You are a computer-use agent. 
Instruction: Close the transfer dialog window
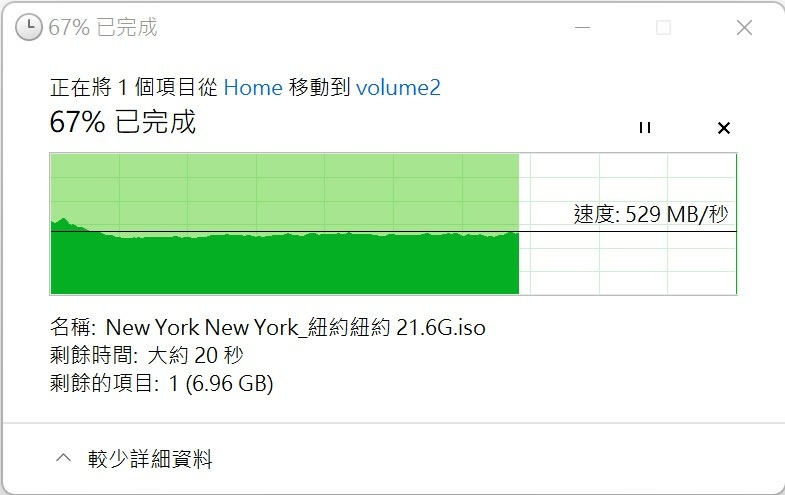pos(744,28)
